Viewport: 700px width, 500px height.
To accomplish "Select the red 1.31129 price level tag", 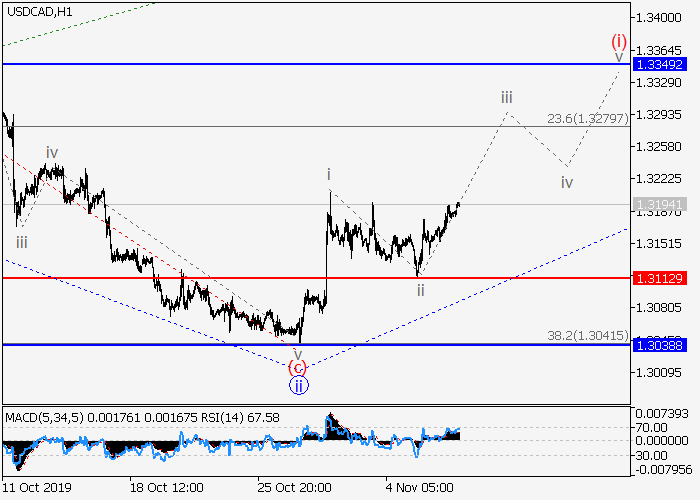I will [x=661, y=277].
